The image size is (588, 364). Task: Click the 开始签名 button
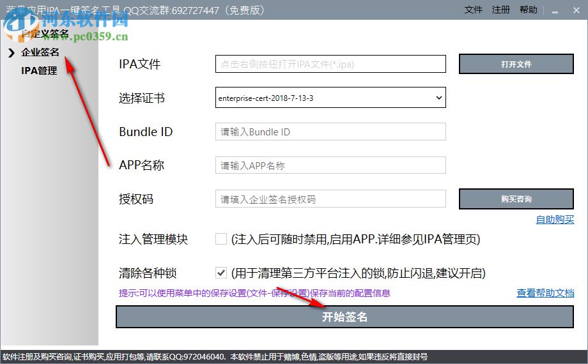click(x=344, y=317)
